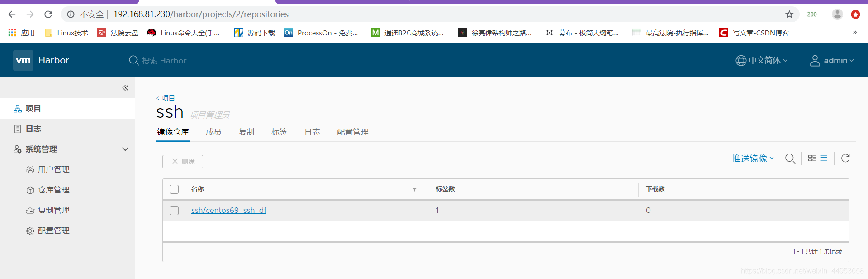Open 幕布 bookmark

pyautogui.click(x=582, y=33)
